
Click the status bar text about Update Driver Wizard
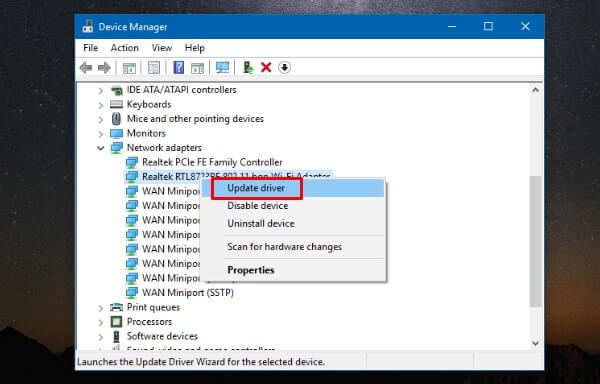pos(201,362)
